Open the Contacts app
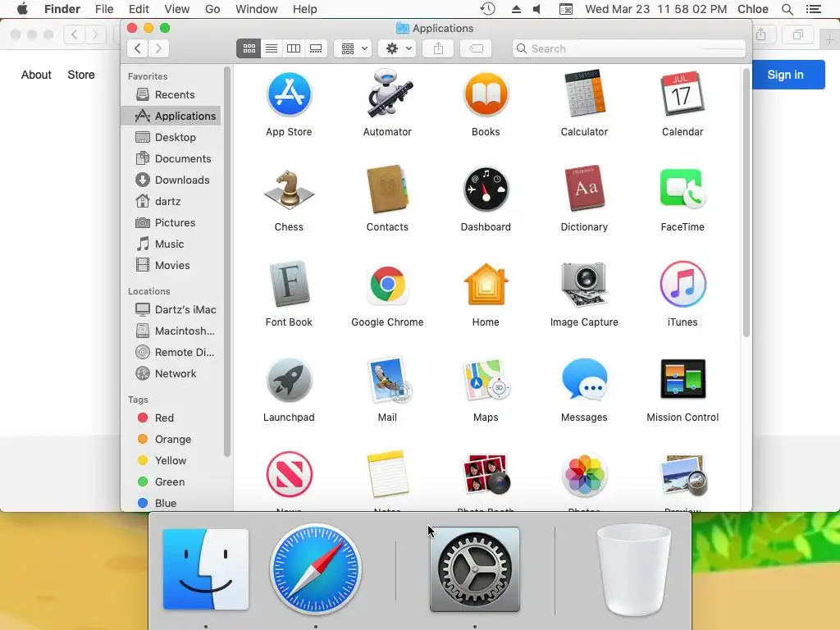This screenshot has width=840, height=630. 387,189
